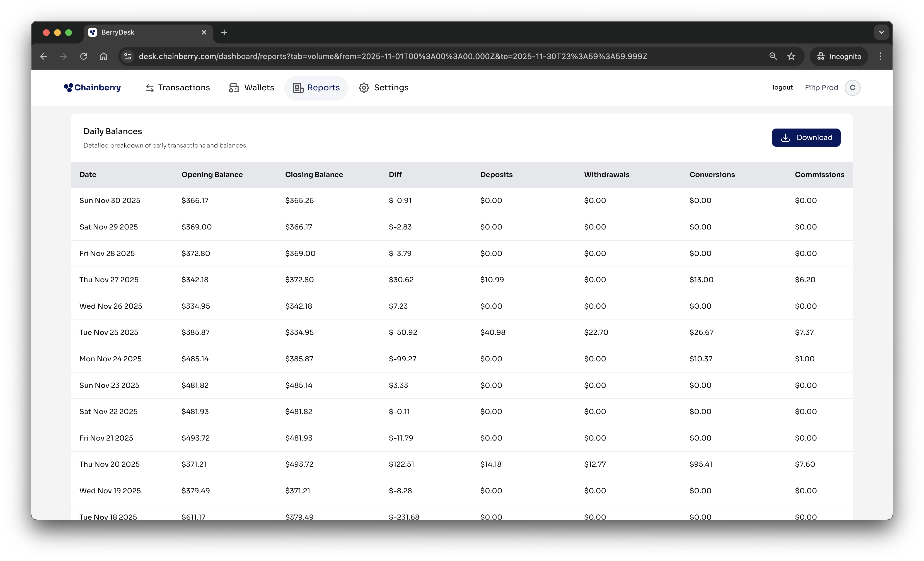Reload the page in the browser

click(x=84, y=56)
